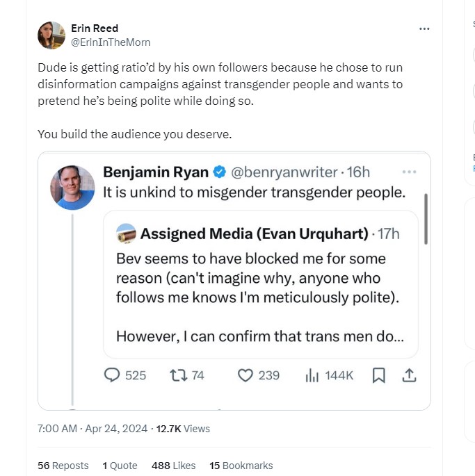Click the retweet icon showing 74
Image resolution: width=475 pixels, height=476 pixels.
(x=177, y=375)
